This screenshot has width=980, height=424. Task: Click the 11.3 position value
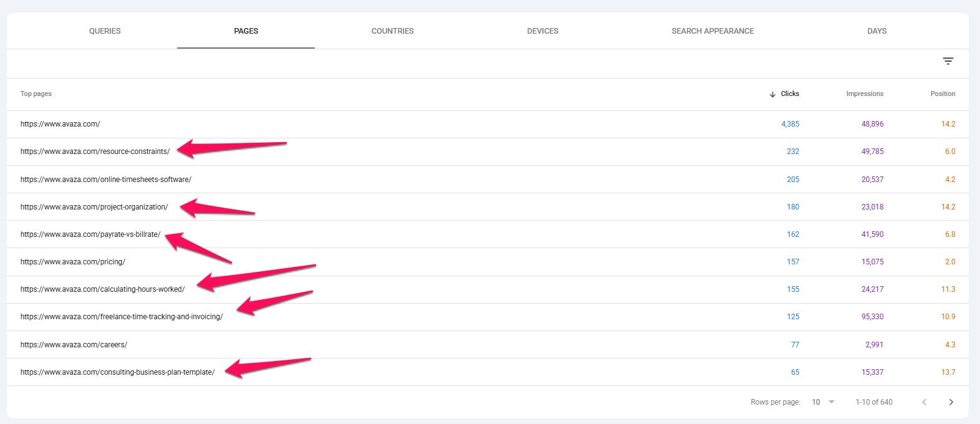click(948, 289)
